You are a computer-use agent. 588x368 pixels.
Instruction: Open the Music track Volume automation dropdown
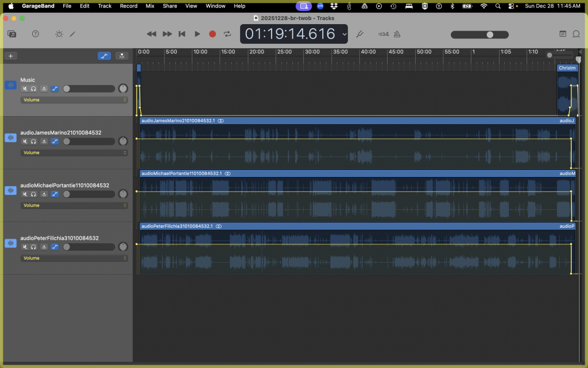pos(74,100)
